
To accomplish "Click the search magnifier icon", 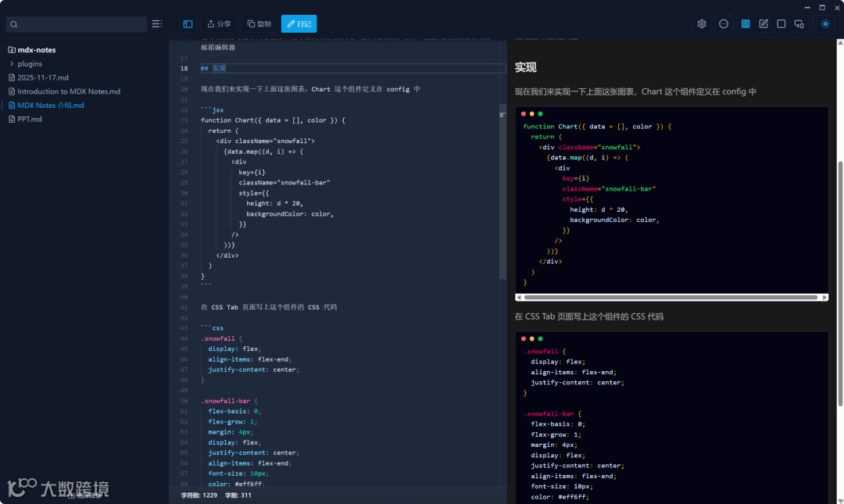I will tap(14, 24).
